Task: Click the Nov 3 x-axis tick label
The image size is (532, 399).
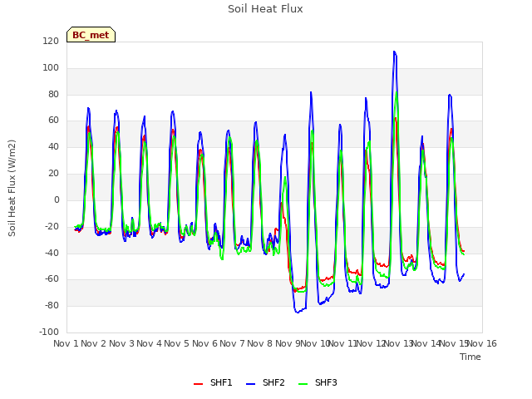Action: [x=121, y=343]
